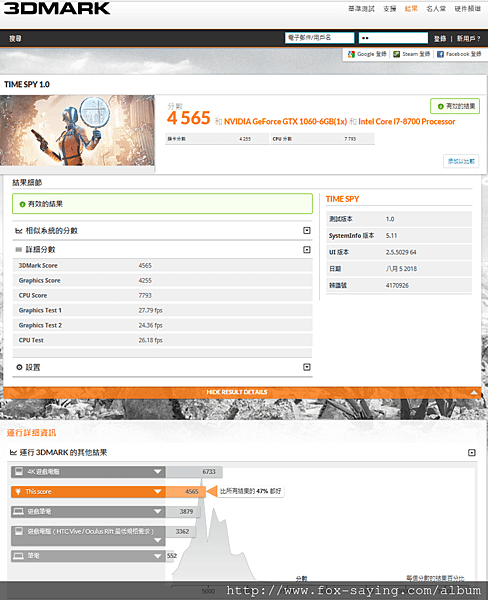Viewport: 488px width, 600px height.
Task: Click the 3879 score bar value
Action: tap(186, 512)
